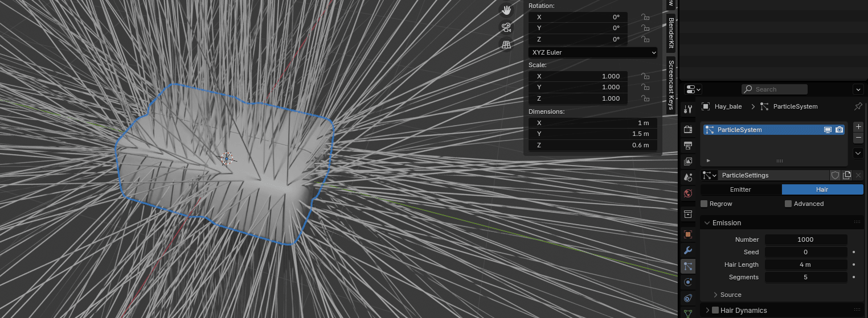
Task: Tick the Hair Dynamics checkbox
Action: point(715,311)
